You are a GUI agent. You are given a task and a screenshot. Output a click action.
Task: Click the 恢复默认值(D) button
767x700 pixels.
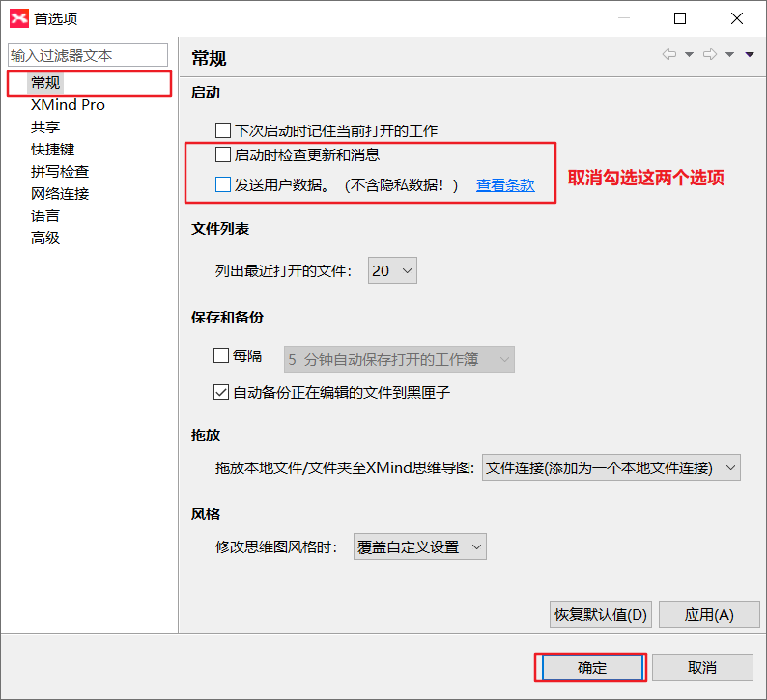tap(601, 614)
